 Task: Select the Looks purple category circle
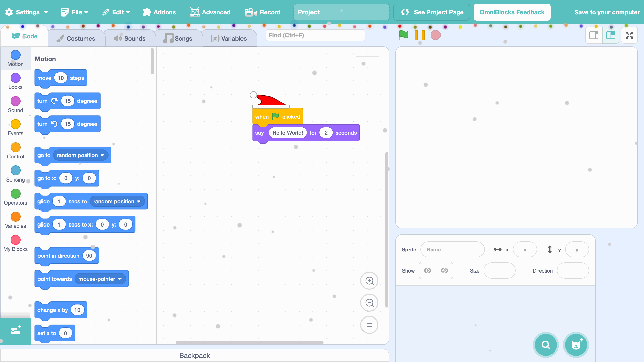pyautogui.click(x=15, y=78)
